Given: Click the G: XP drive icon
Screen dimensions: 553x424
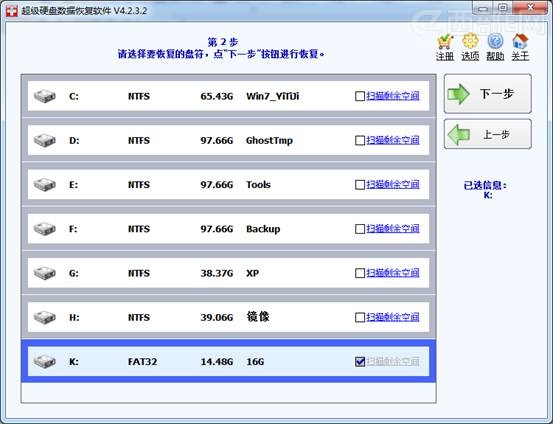Looking at the screenshot, I should (x=45, y=273).
